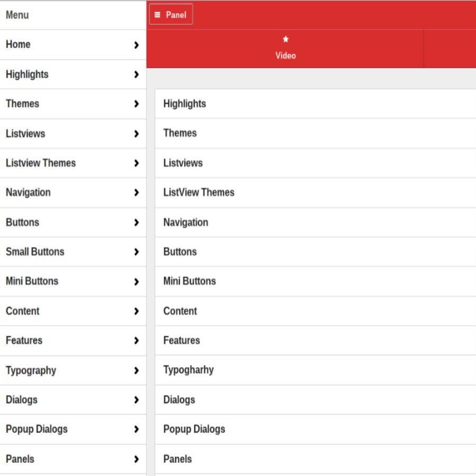Select Buttons in the left side menu
Screen dimensions: 476x476
pyautogui.click(x=23, y=222)
